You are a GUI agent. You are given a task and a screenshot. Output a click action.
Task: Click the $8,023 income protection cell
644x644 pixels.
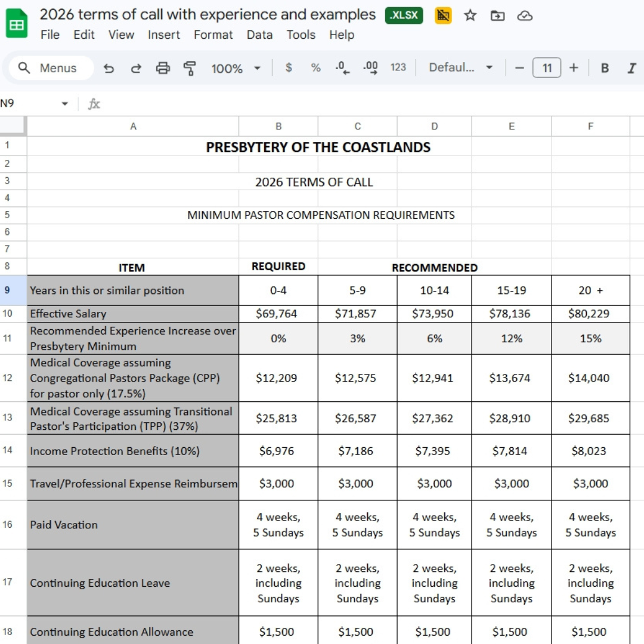tap(590, 451)
